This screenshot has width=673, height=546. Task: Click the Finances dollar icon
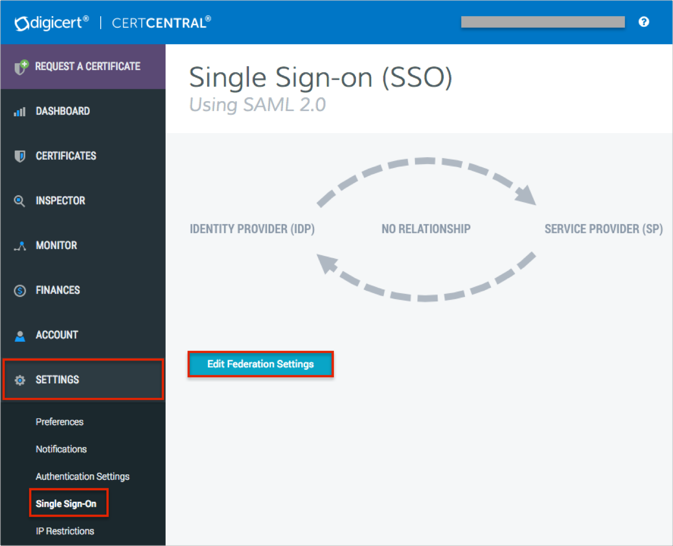(20, 291)
